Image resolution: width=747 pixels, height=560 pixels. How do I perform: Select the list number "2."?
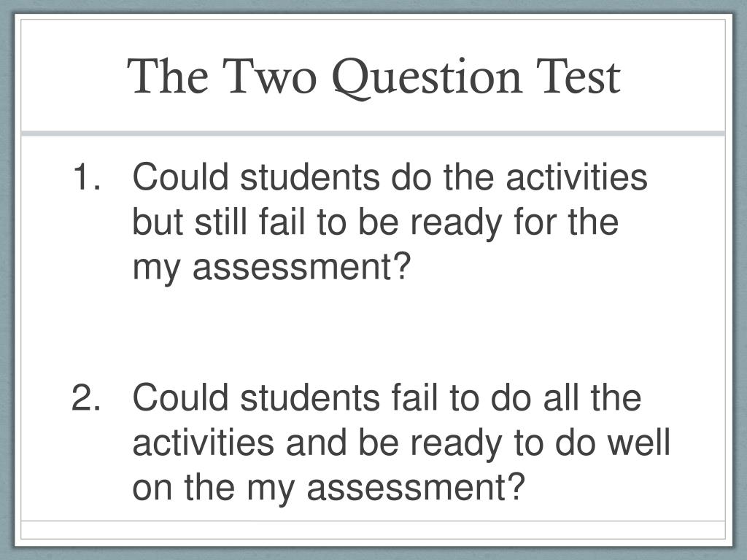86,397
